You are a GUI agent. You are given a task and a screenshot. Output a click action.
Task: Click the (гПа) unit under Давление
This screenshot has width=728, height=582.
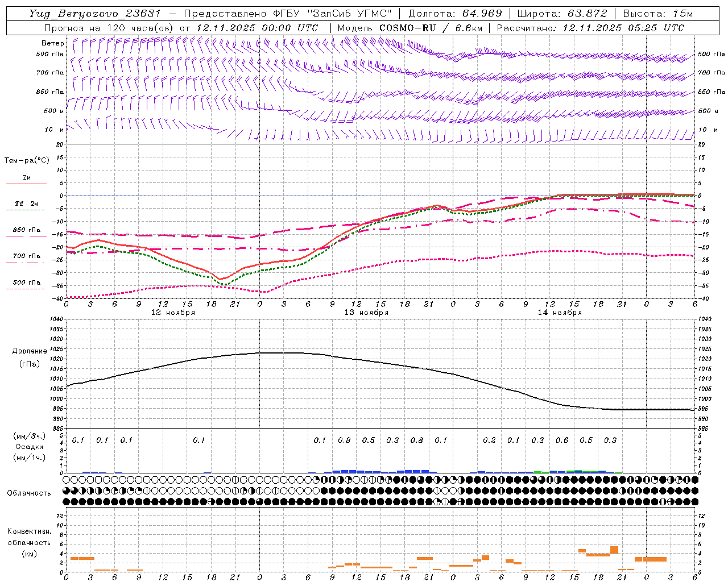[30, 364]
